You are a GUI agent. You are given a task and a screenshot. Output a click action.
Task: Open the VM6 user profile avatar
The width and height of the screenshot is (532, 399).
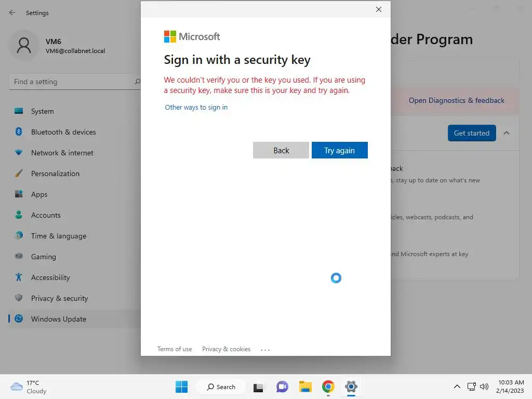pyautogui.click(x=24, y=46)
